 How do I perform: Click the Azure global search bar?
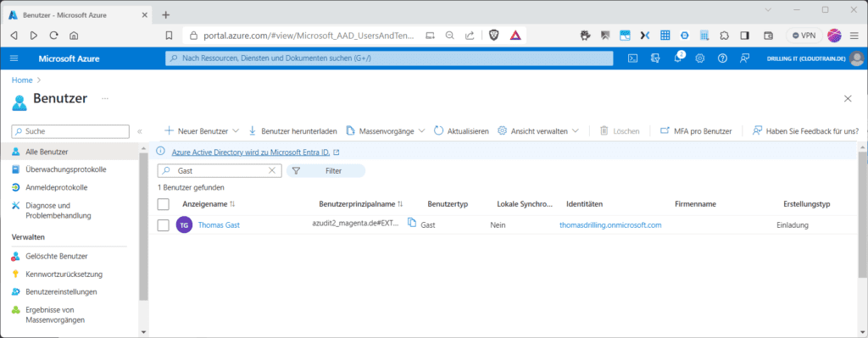[x=389, y=58]
